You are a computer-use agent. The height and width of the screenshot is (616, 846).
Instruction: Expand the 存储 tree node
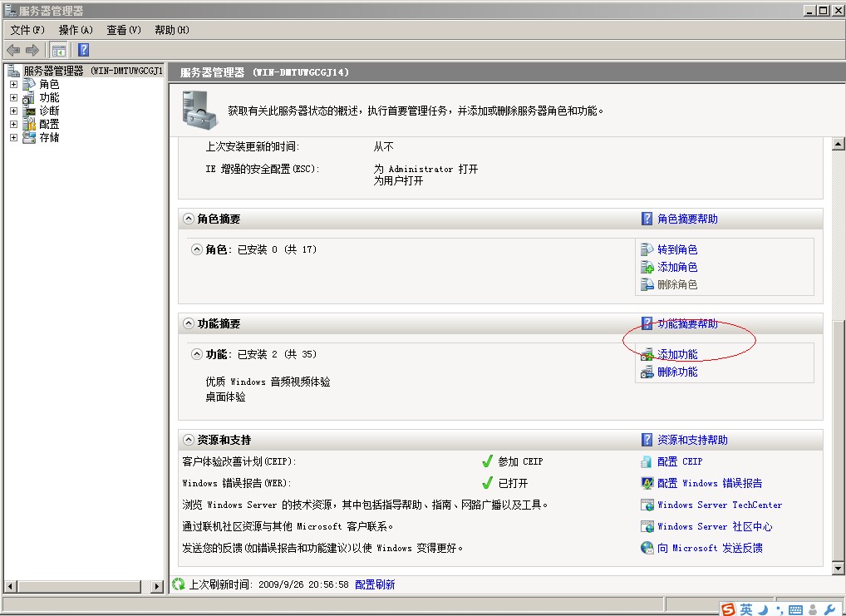tap(13, 137)
